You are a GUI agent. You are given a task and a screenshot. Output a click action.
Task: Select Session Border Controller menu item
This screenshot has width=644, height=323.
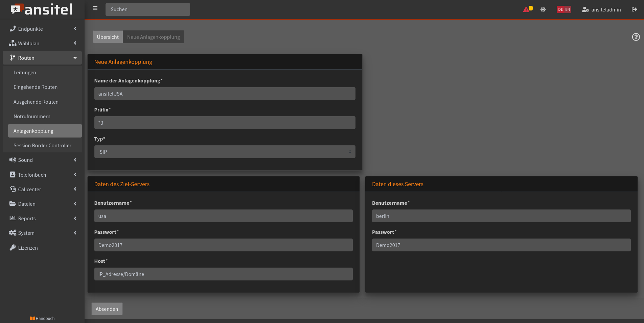coord(42,145)
